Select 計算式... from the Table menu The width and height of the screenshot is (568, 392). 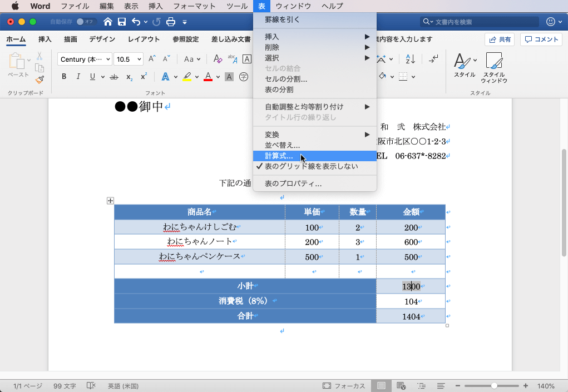[315, 156]
